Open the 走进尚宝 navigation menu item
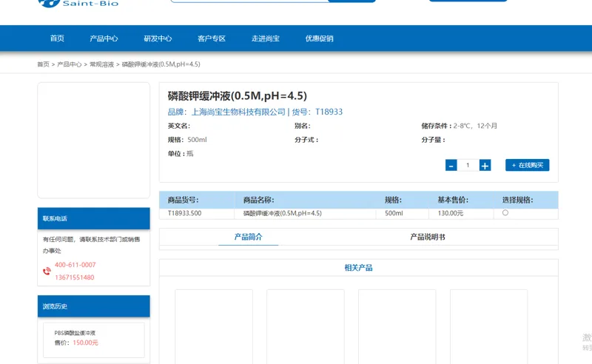 pos(266,38)
